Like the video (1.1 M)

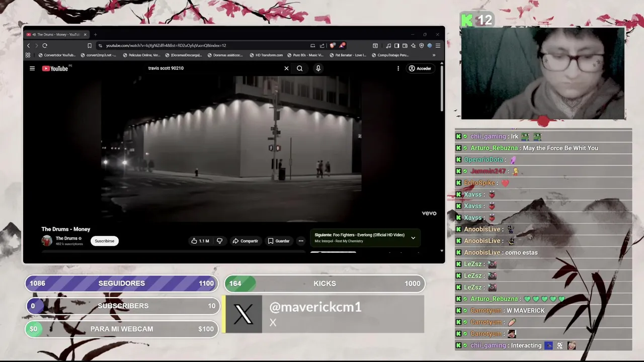click(x=200, y=241)
